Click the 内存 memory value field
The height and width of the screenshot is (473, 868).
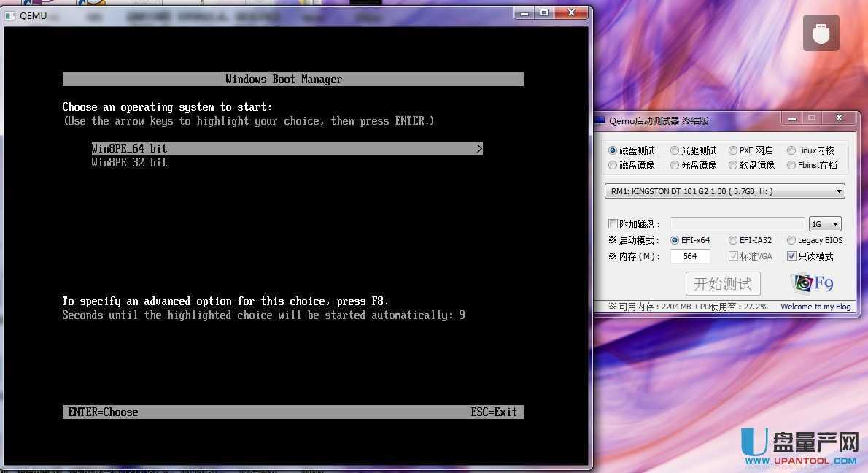pyautogui.click(x=689, y=255)
